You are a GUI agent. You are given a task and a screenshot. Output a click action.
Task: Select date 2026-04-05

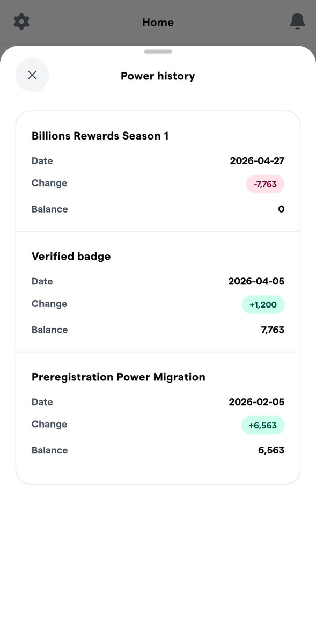click(256, 281)
